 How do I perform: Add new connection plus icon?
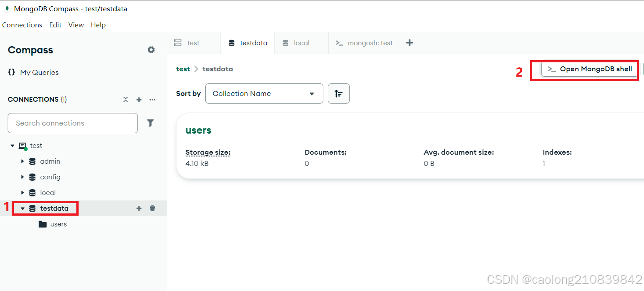139,100
